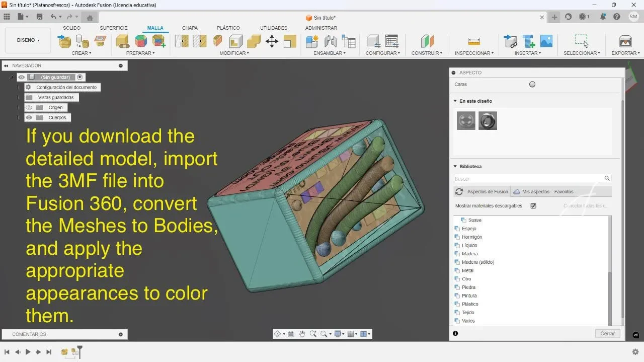Image resolution: width=644 pixels, height=362 pixels.
Task: Switch to the CHAPA tab
Action: tap(190, 28)
